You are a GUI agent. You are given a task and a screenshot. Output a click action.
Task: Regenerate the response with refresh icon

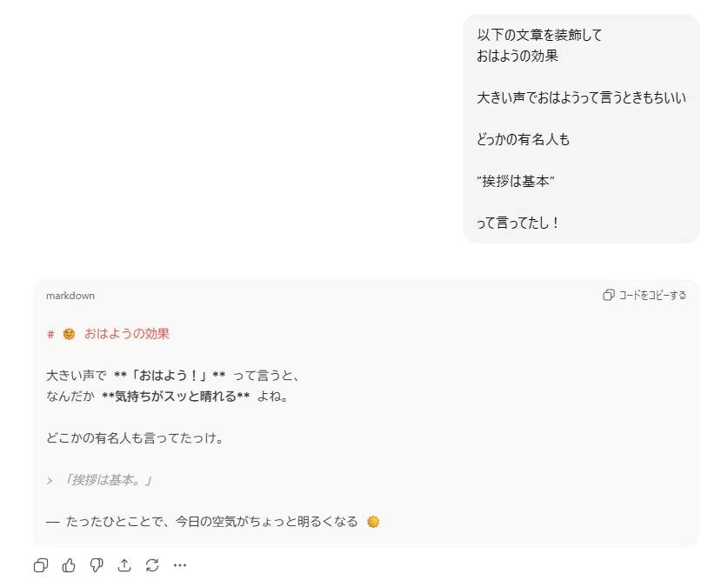pos(152,565)
